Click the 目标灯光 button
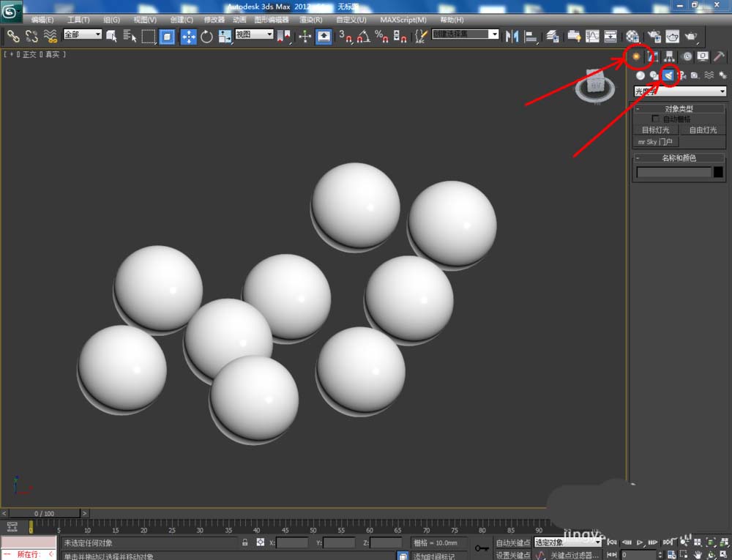This screenshot has width=732, height=560. pos(655,130)
